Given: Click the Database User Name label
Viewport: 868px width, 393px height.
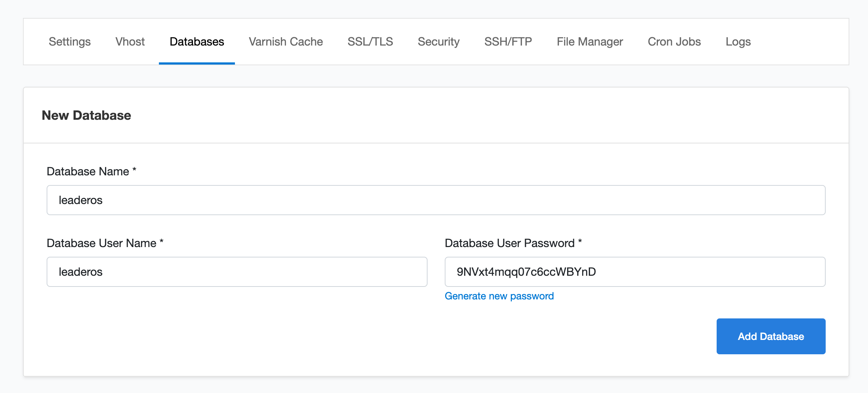Looking at the screenshot, I should point(102,243).
